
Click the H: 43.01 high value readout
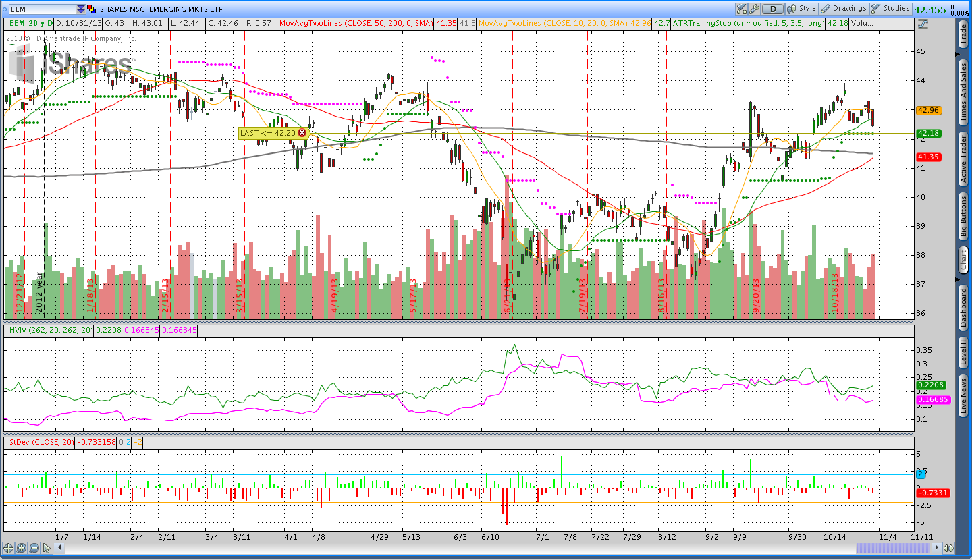tap(148, 24)
